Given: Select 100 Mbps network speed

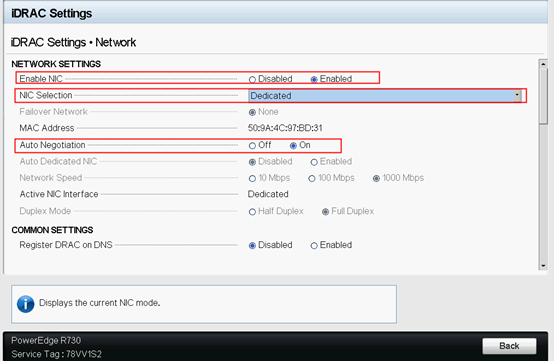Looking at the screenshot, I should pyautogui.click(x=312, y=179).
